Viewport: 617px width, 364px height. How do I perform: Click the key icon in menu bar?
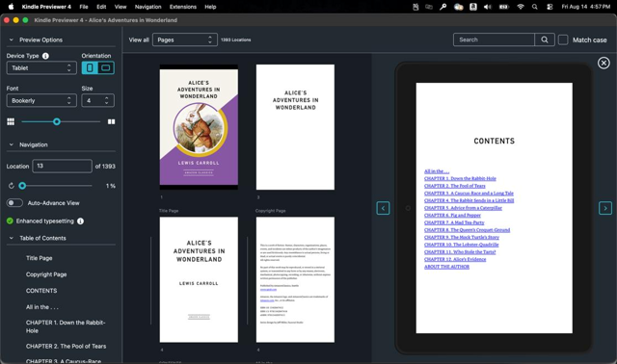(x=443, y=7)
